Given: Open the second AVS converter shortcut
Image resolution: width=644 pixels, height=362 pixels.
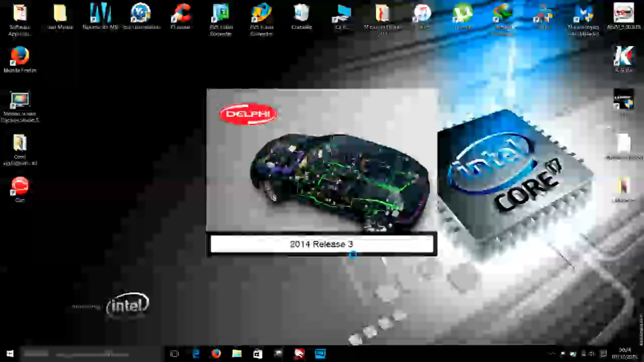Looking at the screenshot, I should 261,20.
